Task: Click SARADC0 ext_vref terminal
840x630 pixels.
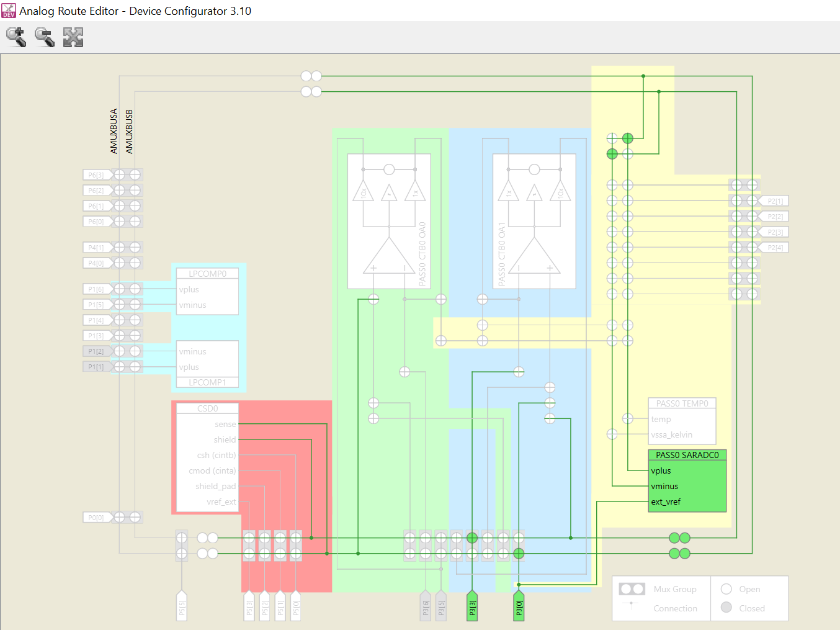Action: coord(666,502)
